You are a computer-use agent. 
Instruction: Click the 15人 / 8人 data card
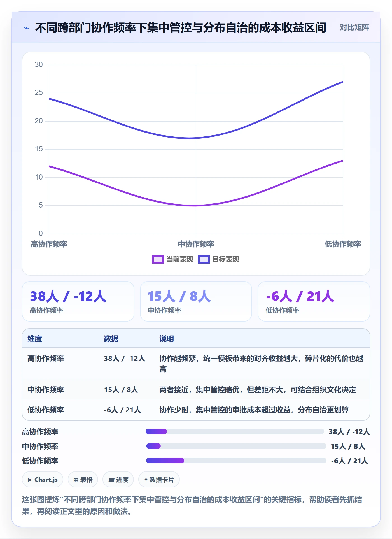coord(196,301)
